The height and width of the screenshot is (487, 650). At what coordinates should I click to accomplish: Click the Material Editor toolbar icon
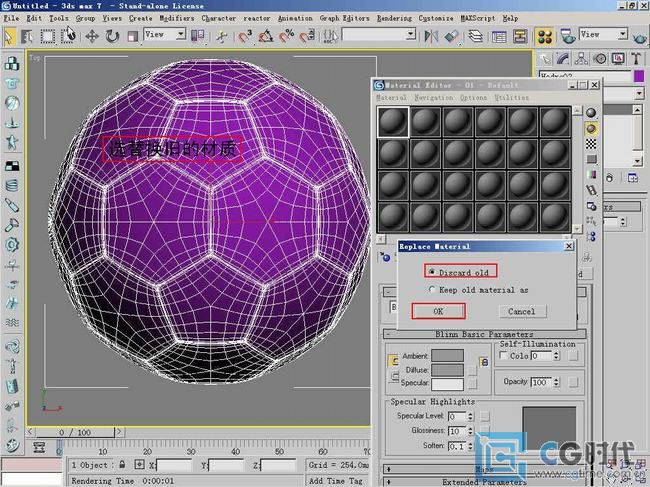tap(545, 36)
